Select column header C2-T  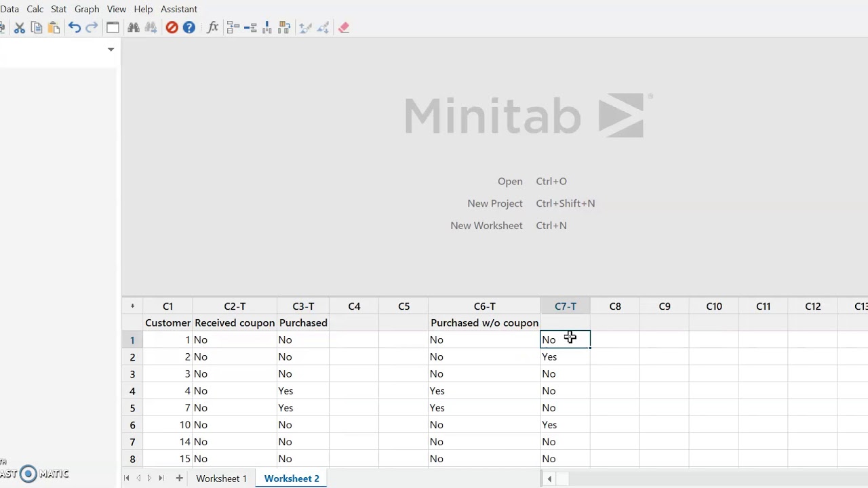pyautogui.click(x=235, y=306)
